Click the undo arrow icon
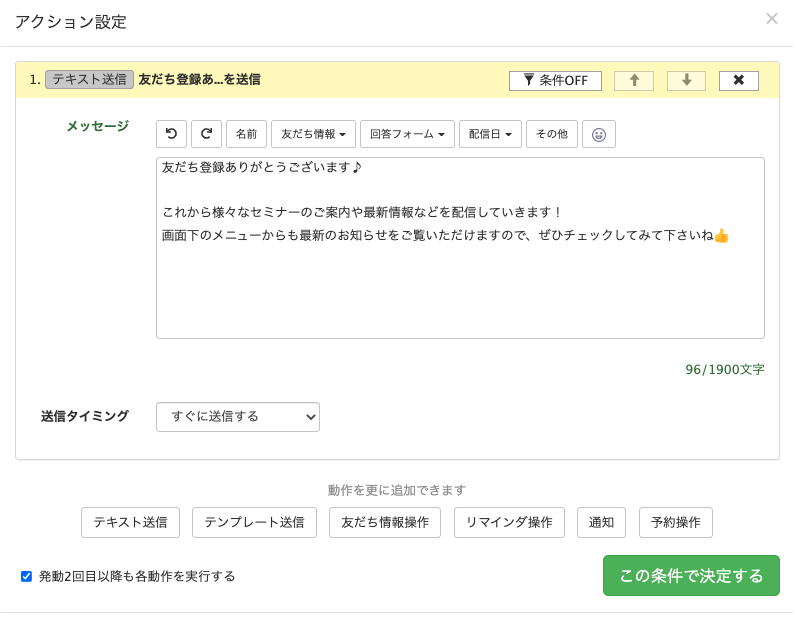The image size is (796, 622). [171, 134]
